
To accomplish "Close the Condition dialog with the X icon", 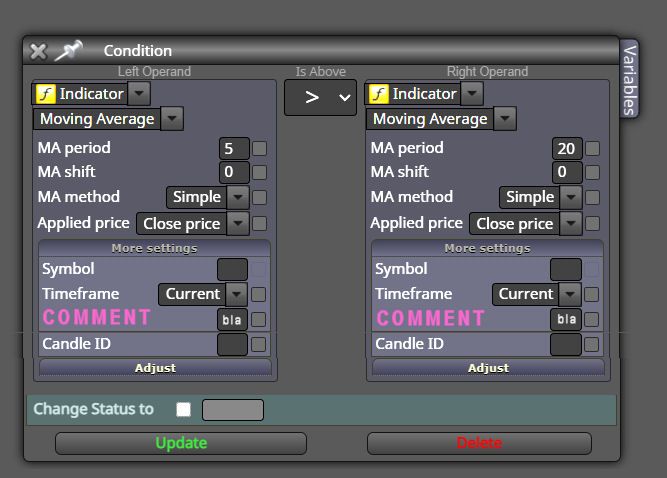I will 38,51.
